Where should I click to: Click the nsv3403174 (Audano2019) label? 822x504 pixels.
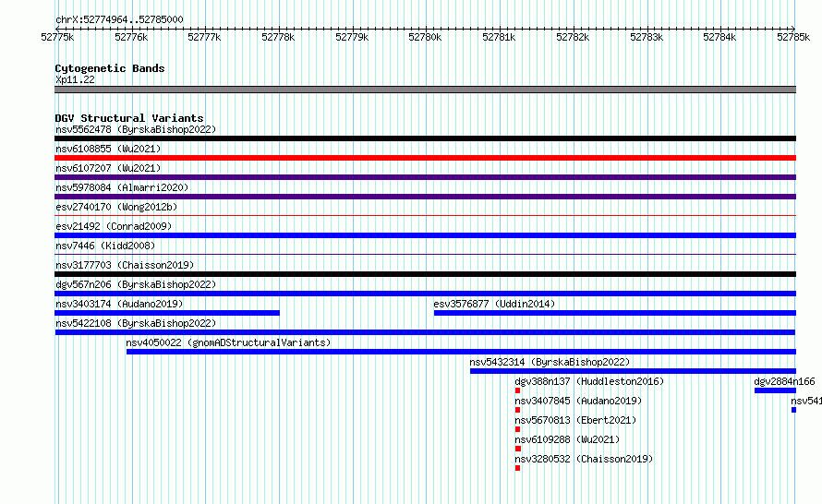119,304
